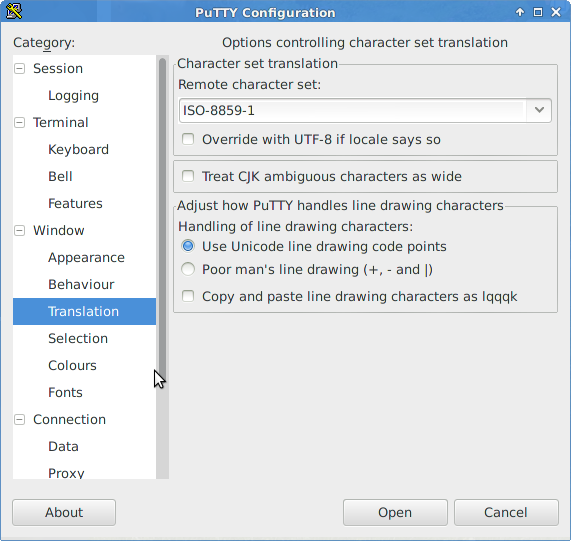Image resolution: width=571 pixels, height=541 pixels.
Task: Select the Connection category
Action: pos(70,419)
